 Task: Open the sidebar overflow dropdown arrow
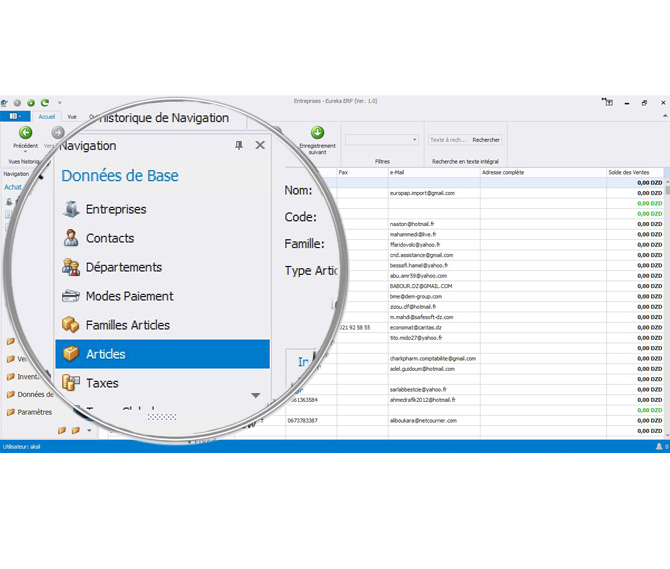[x=89, y=430]
